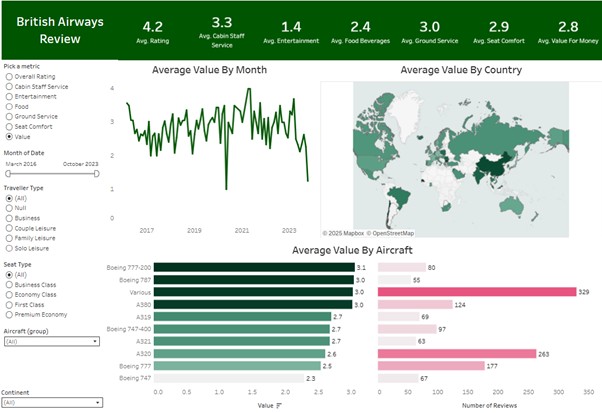This screenshot has width=602, height=413.
Task: Select Solo Leisure traveller type
Action: (x=9, y=249)
